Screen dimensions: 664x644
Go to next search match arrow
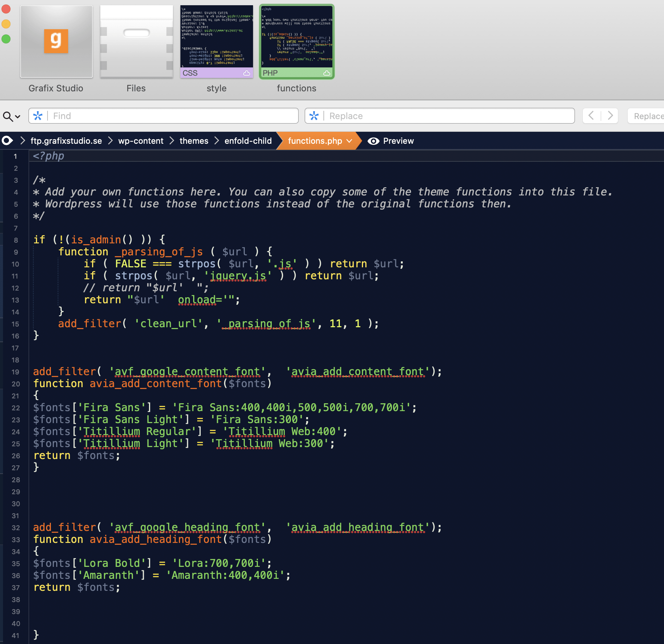[x=610, y=115]
